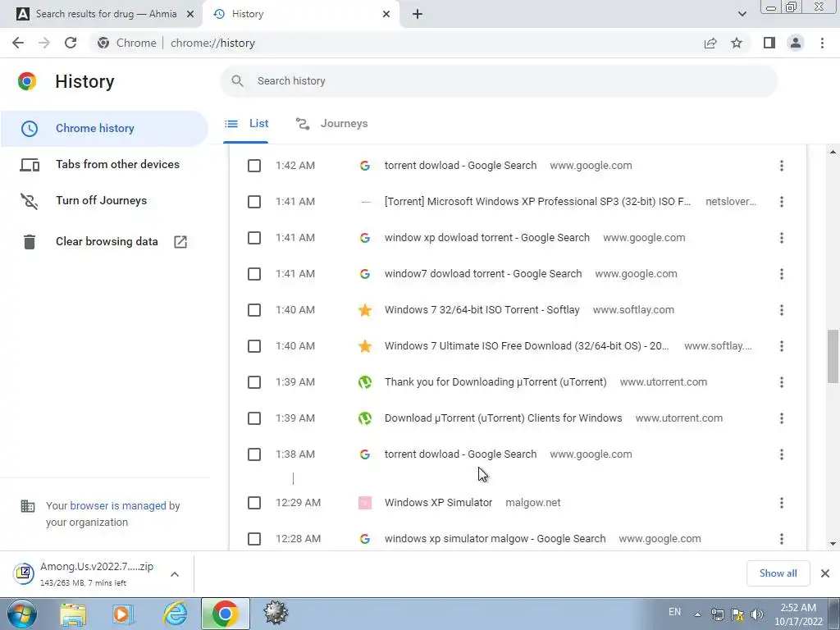Open actions menu for window xp dowload torrent
The width and height of the screenshot is (840, 630).
(x=782, y=238)
